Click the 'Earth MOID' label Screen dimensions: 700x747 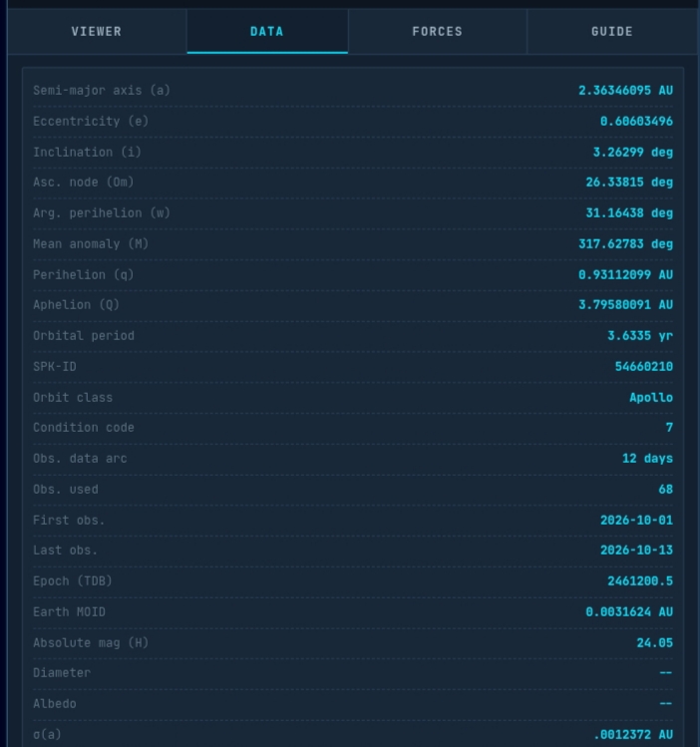[x=69, y=612]
